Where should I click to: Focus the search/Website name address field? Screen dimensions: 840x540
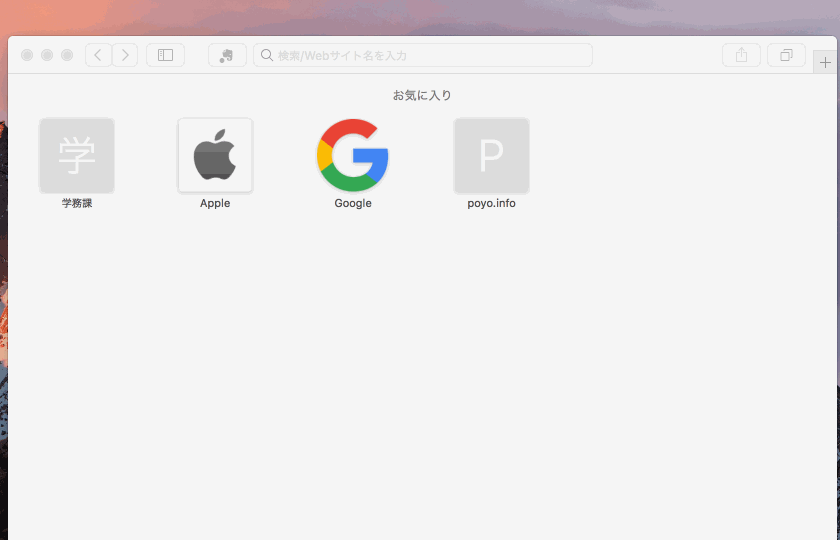[423, 55]
